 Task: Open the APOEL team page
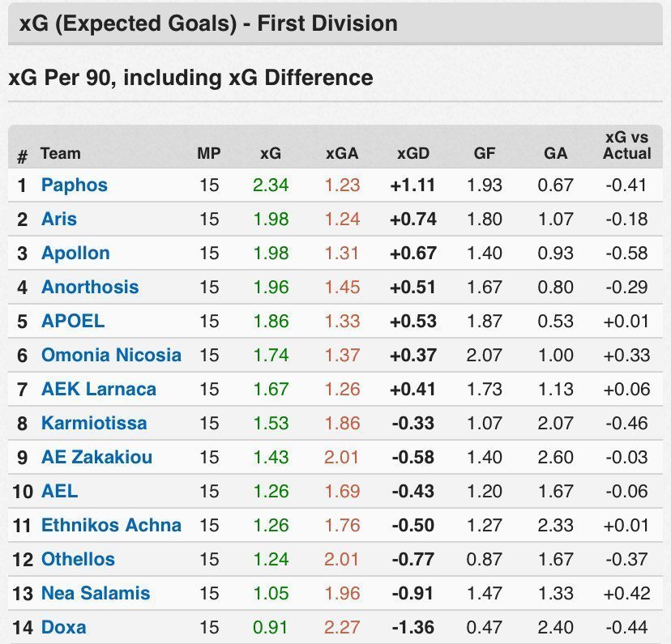pos(73,321)
